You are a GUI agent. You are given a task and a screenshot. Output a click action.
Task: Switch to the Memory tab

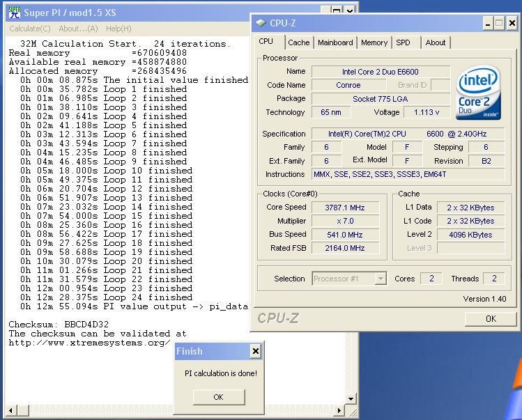tap(374, 42)
